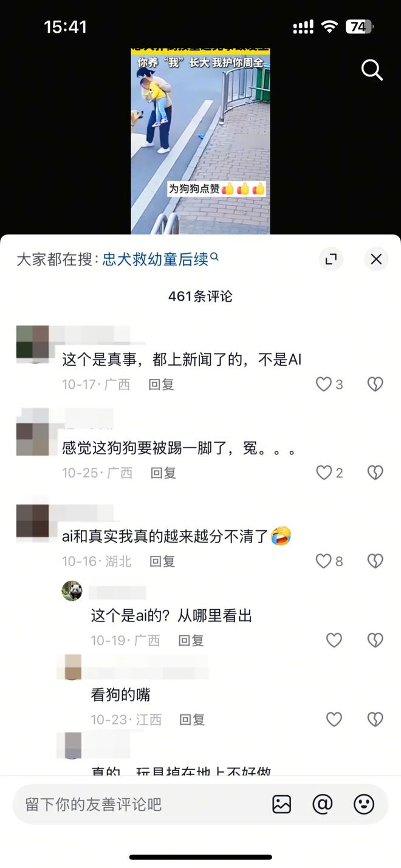Image resolution: width=401 pixels, height=868 pixels.
Task: Expand the comments panel to full screen
Action: pos(331,259)
